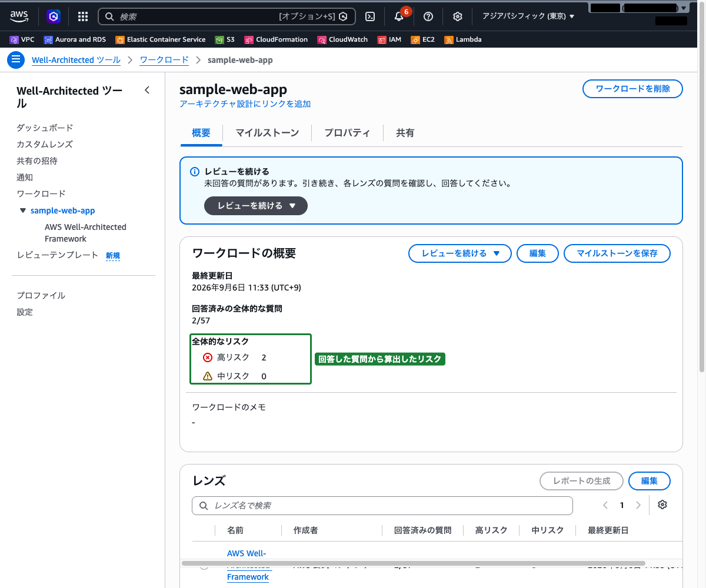Click the Amazon Q icon in header
Image resolution: width=706 pixels, height=588 pixels.
tap(54, 16)
